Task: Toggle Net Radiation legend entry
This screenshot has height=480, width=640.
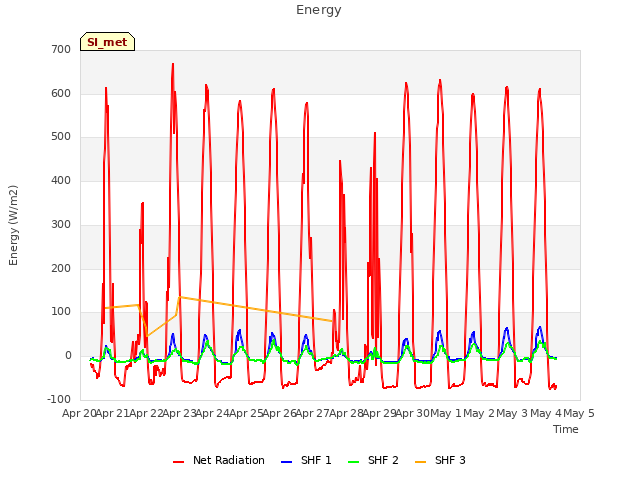Action: coord(219,460)
